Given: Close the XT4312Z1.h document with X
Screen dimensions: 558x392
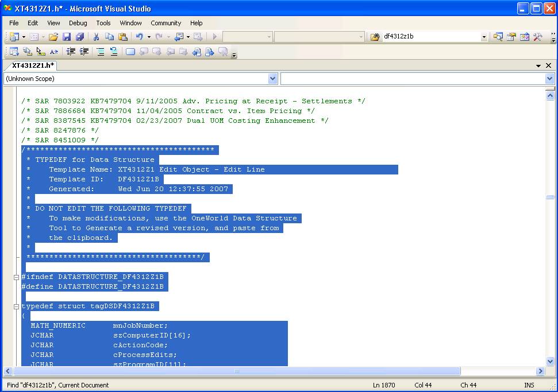Looking at the screenshot, I should click(x=548, y=65).
